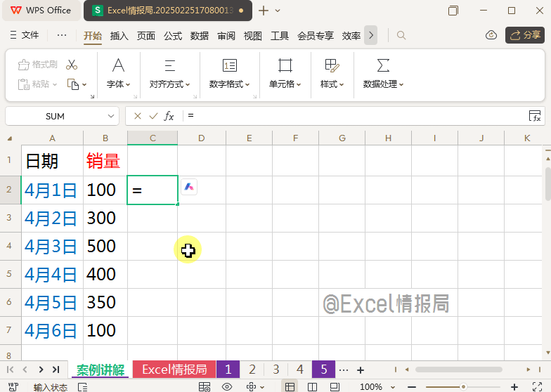Open the cloud sync icon
This screenshot has height=392, width=551.
coord(491,35)
